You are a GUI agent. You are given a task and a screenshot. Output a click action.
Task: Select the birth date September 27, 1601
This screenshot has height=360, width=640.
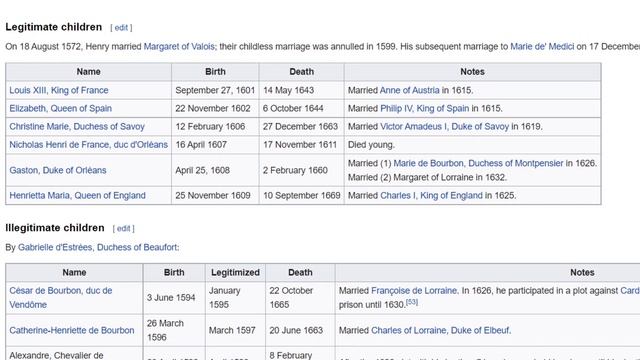click(x=215, y=90)
